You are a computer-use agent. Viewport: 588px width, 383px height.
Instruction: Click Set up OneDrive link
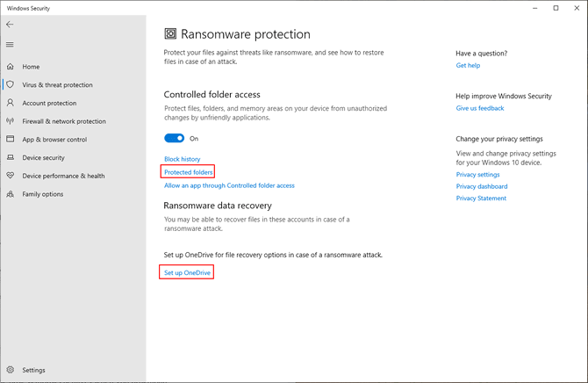point(187,273)
